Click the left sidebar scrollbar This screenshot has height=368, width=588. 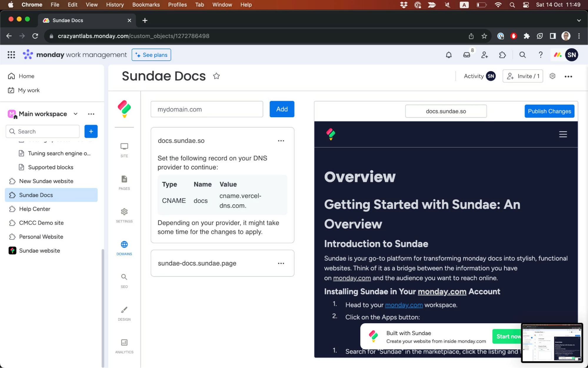click(103, 308)
